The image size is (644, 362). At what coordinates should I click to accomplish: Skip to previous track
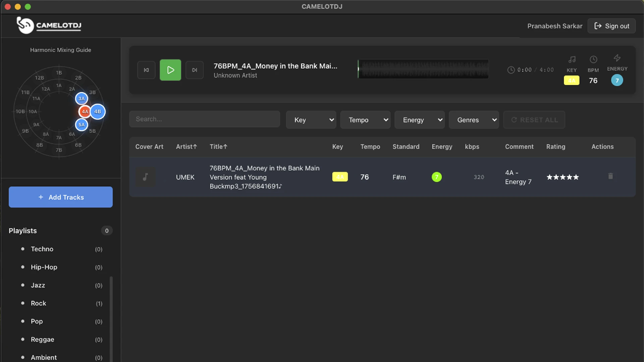pyautogui.click(x=146, y=70)
